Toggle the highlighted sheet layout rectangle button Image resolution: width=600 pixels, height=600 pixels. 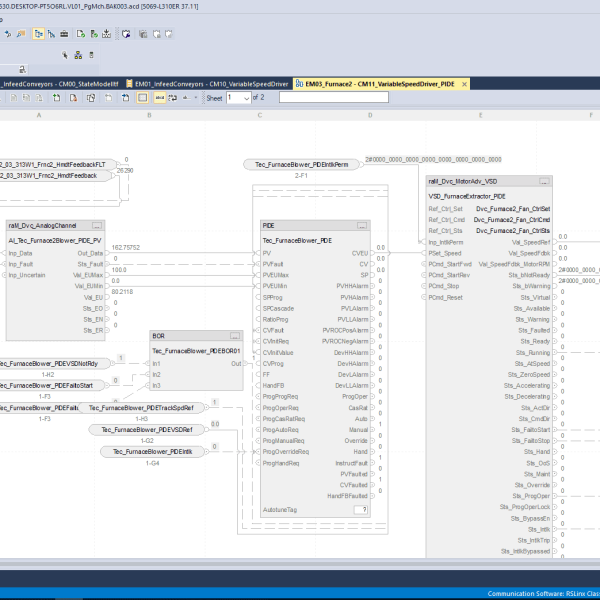pos(142,98)
